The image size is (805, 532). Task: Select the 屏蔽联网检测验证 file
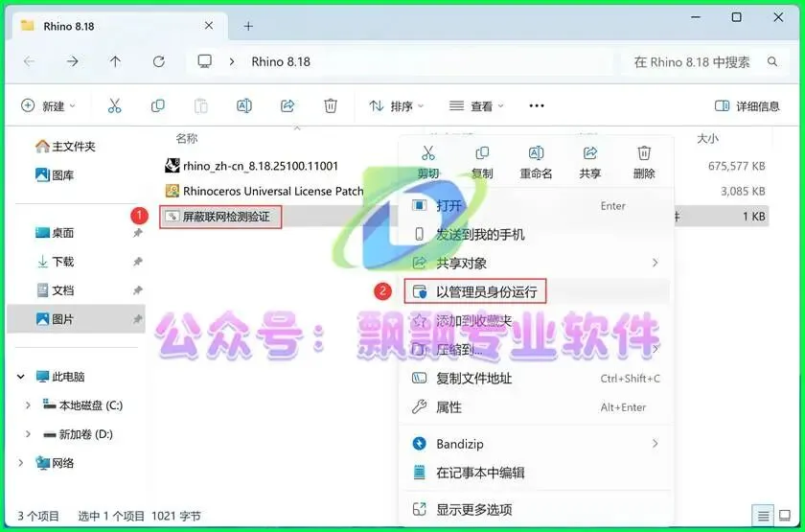220,217
